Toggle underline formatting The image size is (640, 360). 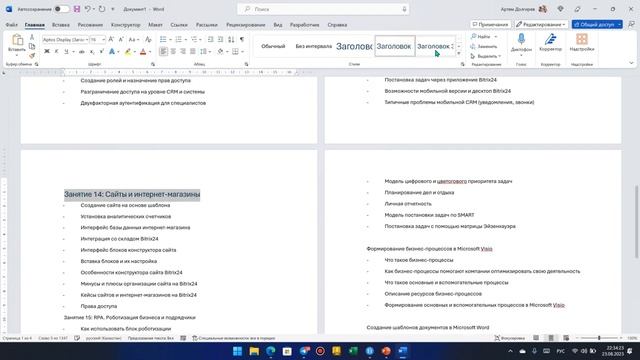(x=66, y=52)
